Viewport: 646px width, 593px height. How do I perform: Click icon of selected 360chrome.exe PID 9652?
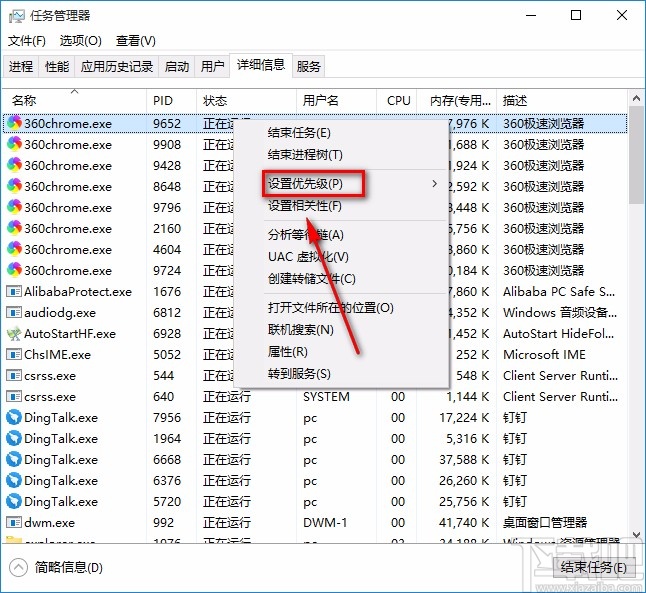click(x=14, y=123)
